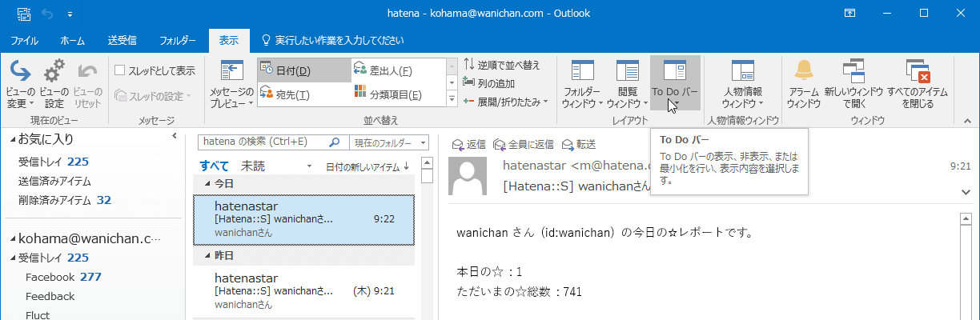Open 受信トレイ 225 under favorites
The width and height of the screenshot is (980, 320).
[54, 162]
